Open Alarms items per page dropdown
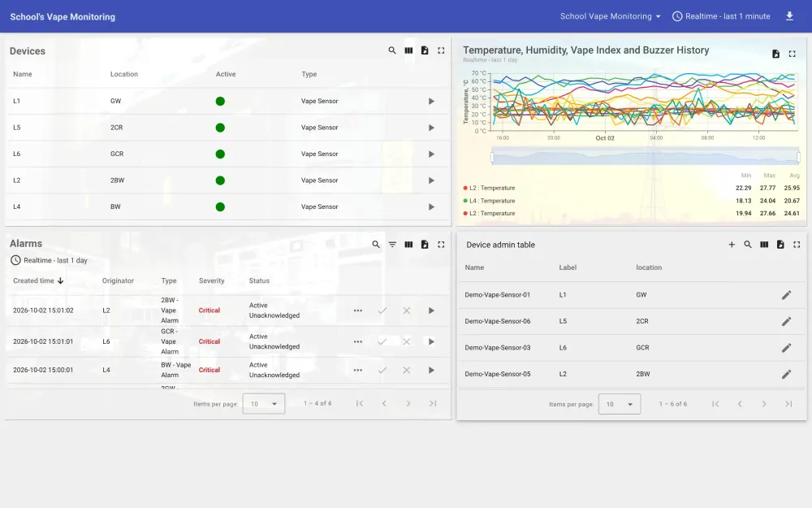Image resolution: width=812 pixels, height=508 pixels. point(264,404)
